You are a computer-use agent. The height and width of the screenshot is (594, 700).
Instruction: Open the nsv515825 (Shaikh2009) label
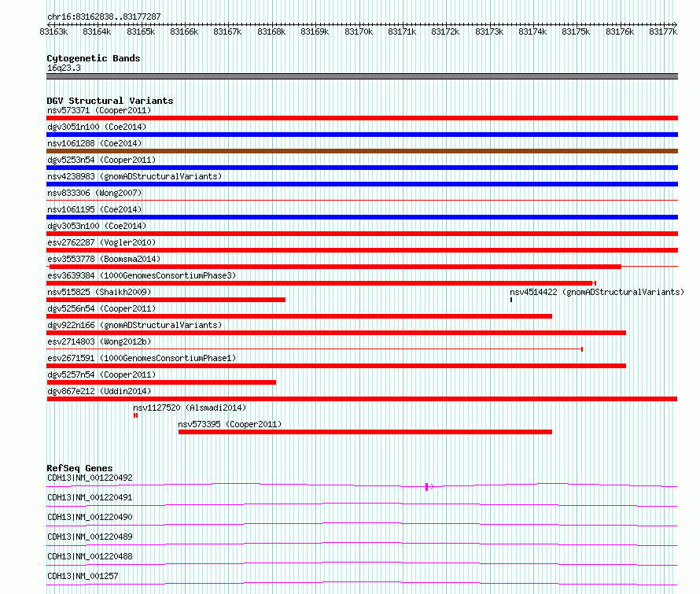(x=99, y=292)
